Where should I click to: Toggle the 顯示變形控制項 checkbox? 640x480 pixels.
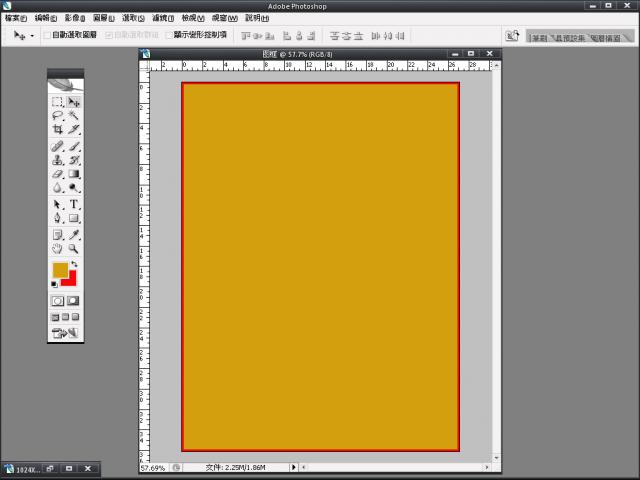(x=169, y=35)
